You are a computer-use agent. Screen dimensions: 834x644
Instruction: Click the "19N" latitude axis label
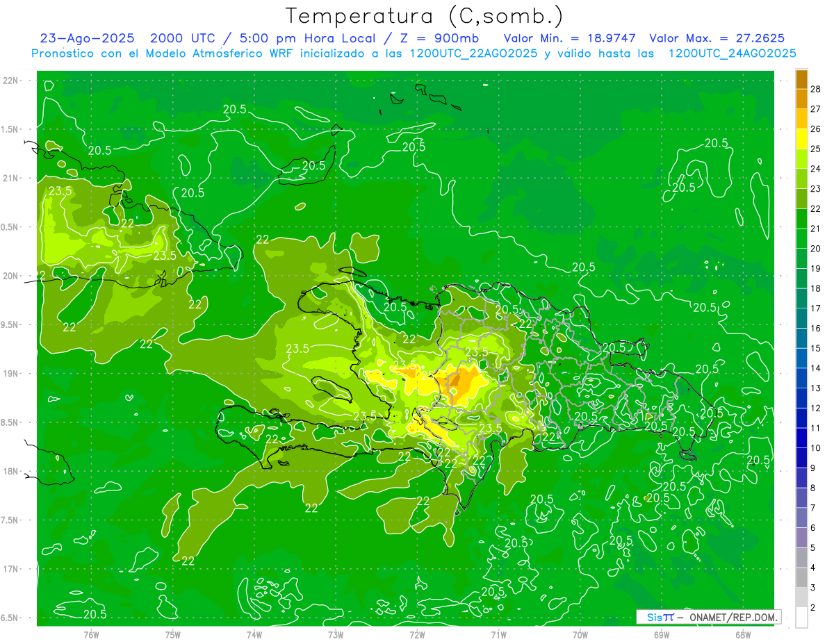(10, 374)
